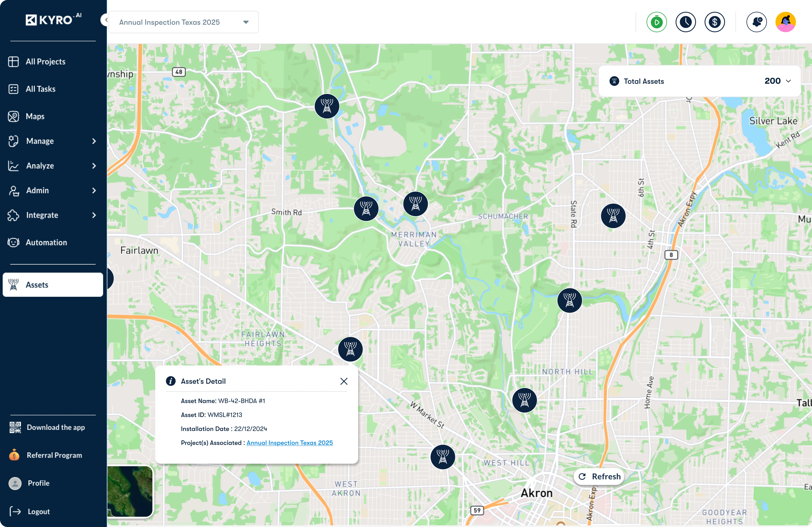Go to All Projects
The width and height of the screenshot is (812, 527).
(x=45, y=62)
